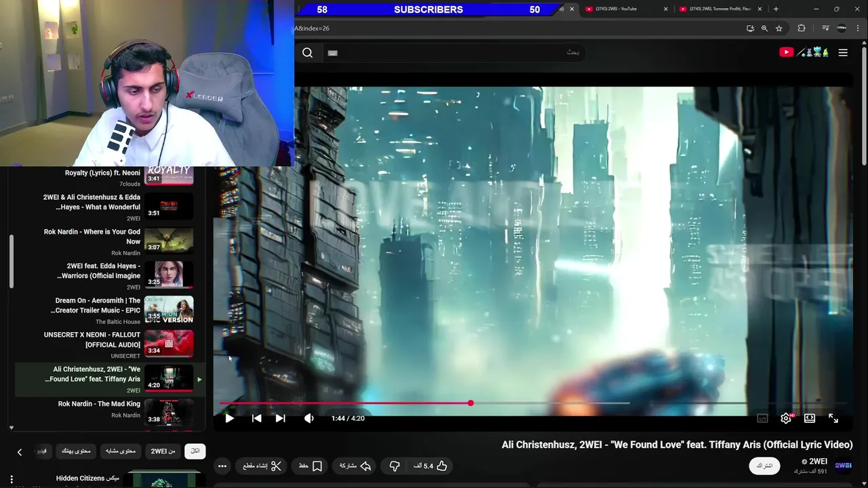Play Rok Nardin - The Mad King

[108, 413]
